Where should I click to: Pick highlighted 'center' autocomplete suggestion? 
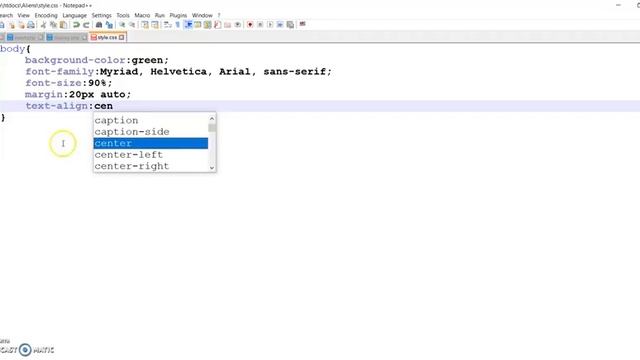click(x=151, y=143)
